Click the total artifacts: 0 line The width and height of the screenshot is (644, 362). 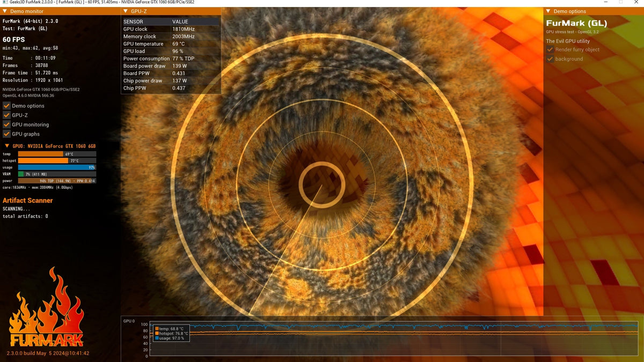coord(25,216)
